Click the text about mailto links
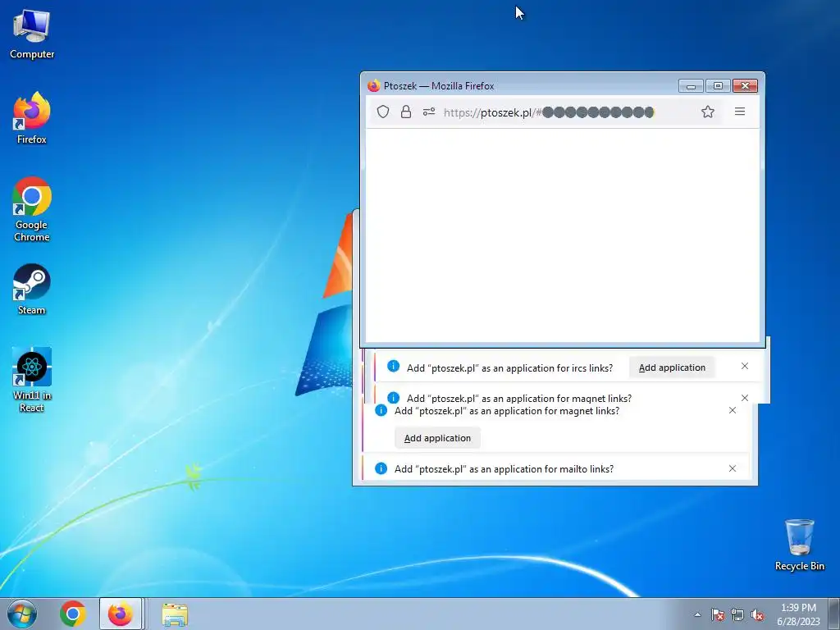Image resolution: width=840 pixels, height=630 pixels. [504, 468]
